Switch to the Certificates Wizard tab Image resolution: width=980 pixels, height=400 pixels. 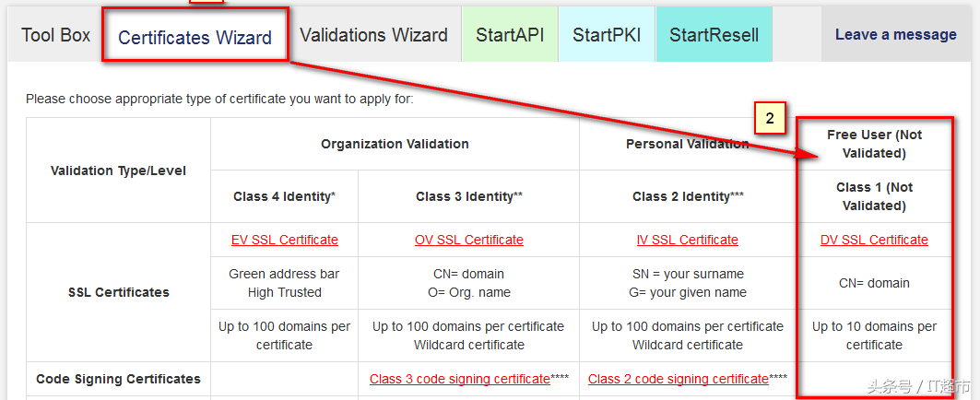point(195,36)
